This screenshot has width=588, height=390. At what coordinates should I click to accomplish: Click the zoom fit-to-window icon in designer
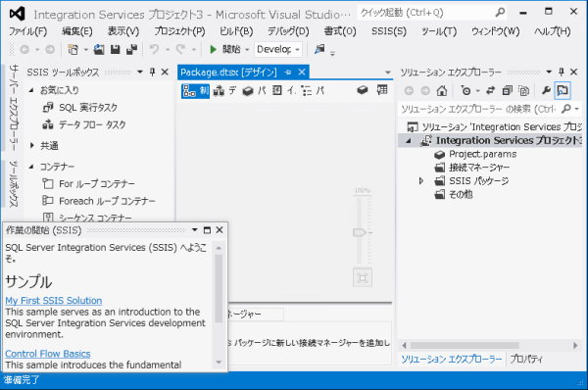[x=363, y=278]
